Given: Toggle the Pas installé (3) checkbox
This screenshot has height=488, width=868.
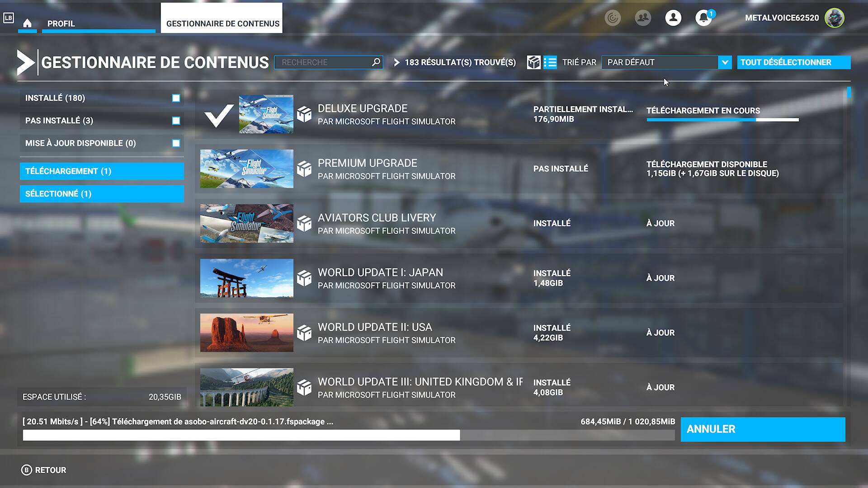Looking at the screenshot, I should pyautogui.click(x=176, y=121).
